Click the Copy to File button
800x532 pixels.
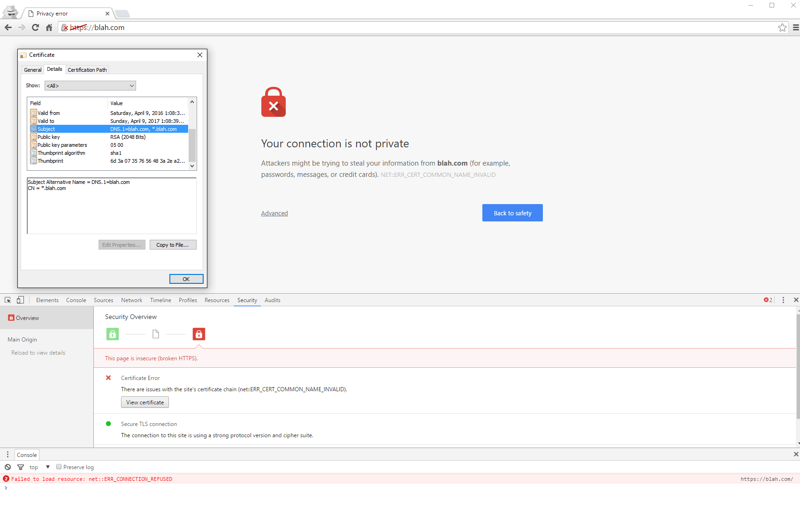point(173,245)
